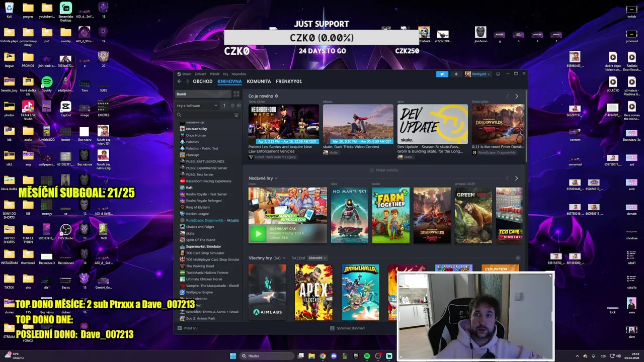Open the Steam menu

[x=186, y=74]
